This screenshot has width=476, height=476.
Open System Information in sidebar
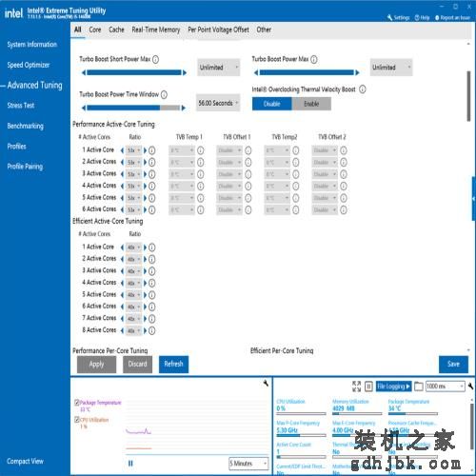(32, 45)
